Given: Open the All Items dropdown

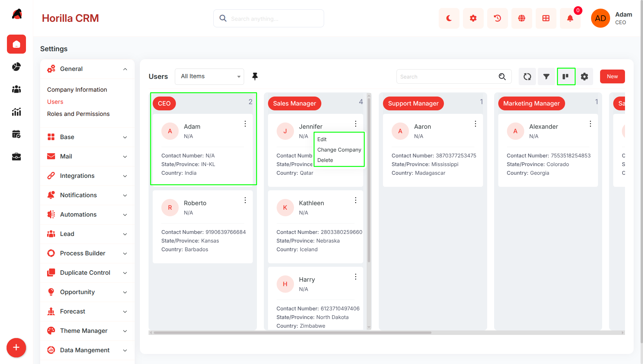Looking at the screenshot, I should point(209,76).
